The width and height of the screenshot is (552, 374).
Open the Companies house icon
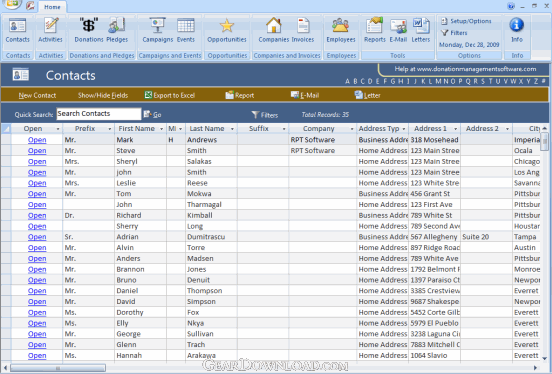point(274,31)
